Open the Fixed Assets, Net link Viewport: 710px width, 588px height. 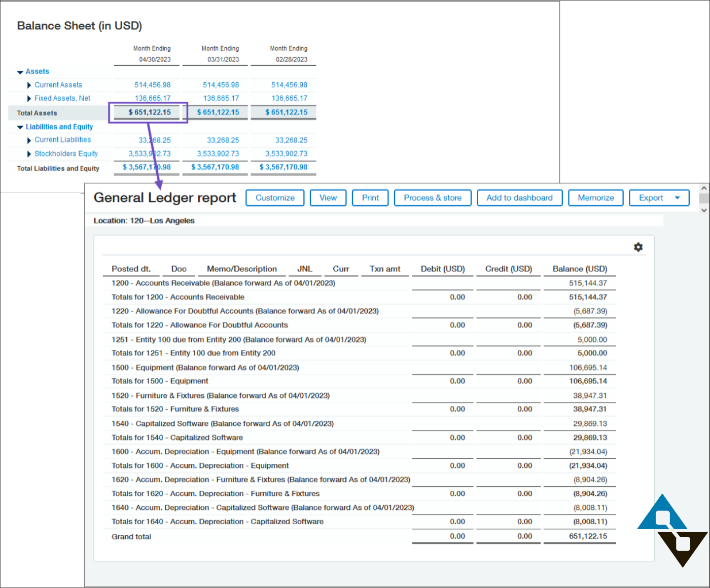[62, 98]
